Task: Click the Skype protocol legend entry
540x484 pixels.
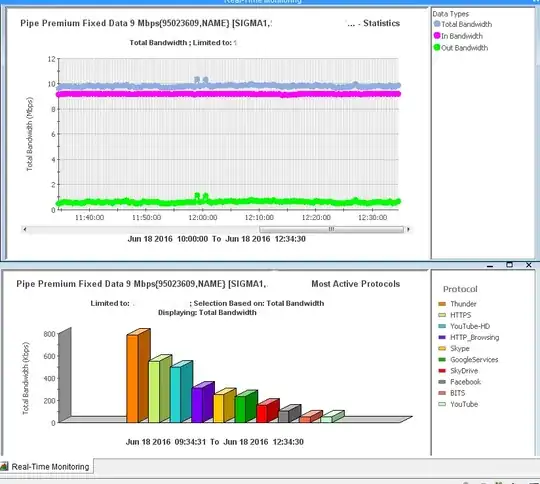Action: coord(454,348)
